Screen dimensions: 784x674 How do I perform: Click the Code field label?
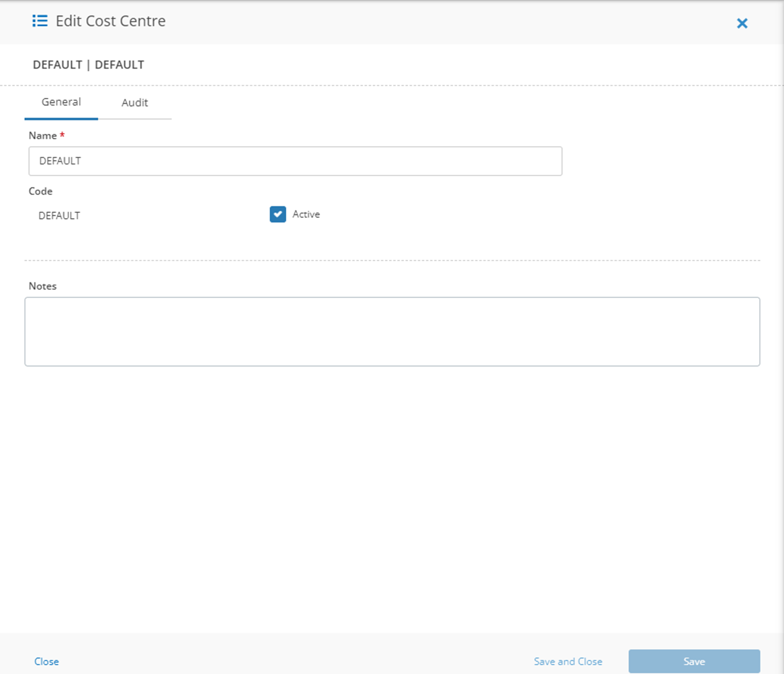pyautogui.click(x=40, y=191)
